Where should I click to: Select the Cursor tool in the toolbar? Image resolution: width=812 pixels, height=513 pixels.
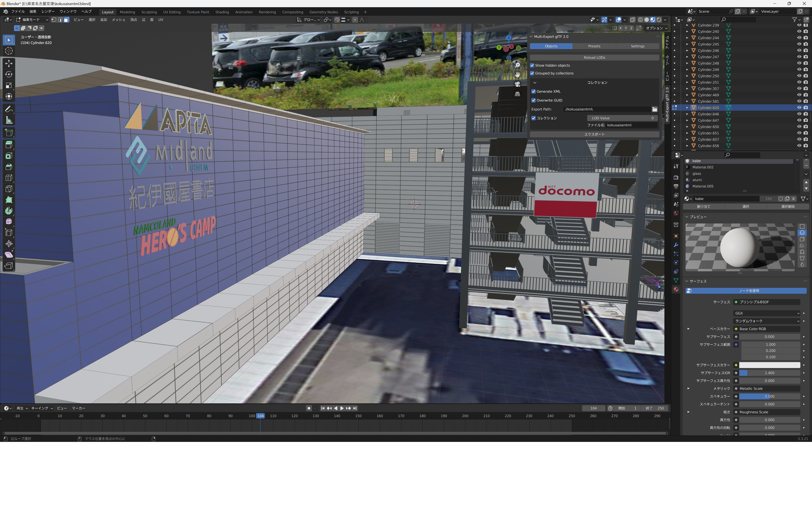click(x=9, y=51)
